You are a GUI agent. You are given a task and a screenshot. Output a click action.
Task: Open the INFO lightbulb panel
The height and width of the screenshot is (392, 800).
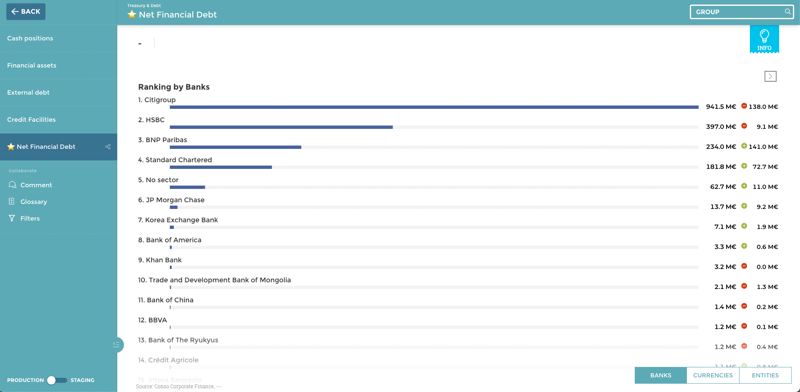pos(764,39)
